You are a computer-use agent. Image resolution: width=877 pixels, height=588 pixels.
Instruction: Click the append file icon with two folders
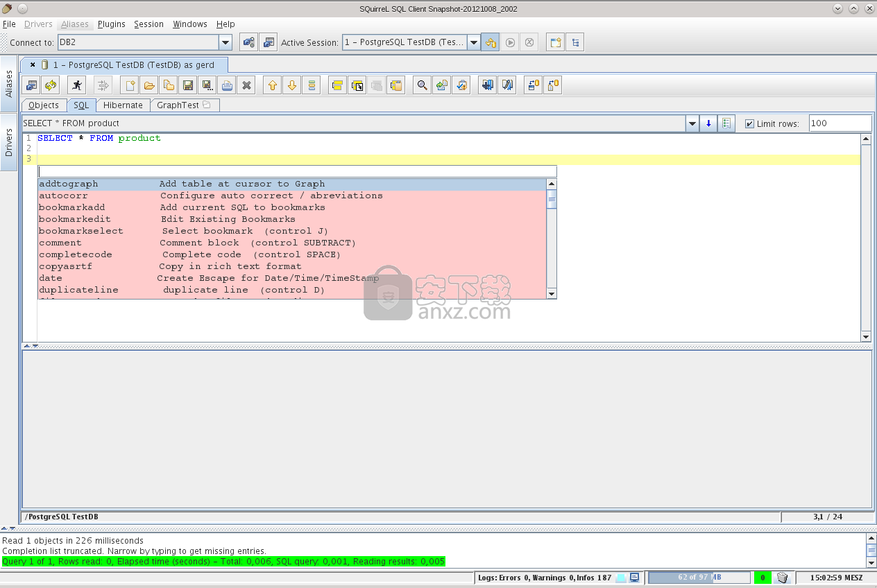pyautogui.click(x=168, y=85)
